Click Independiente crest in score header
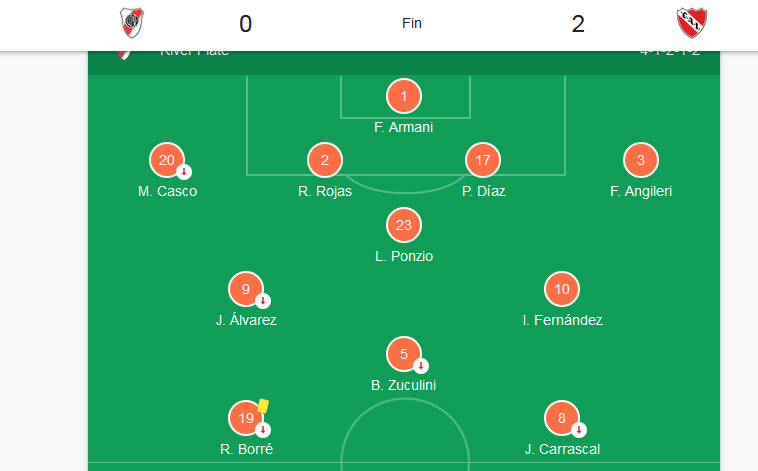This screenshot has height=471, width=758. 691,23
